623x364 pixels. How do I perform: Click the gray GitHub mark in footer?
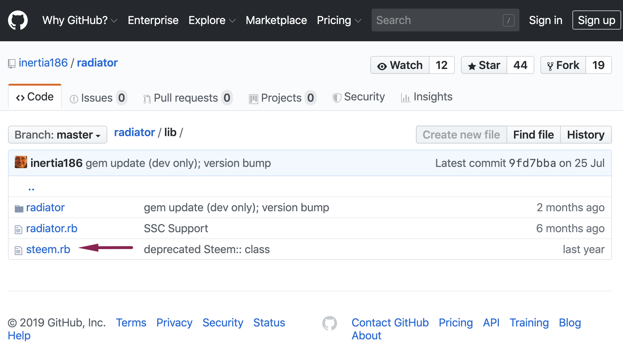[330, 323]
